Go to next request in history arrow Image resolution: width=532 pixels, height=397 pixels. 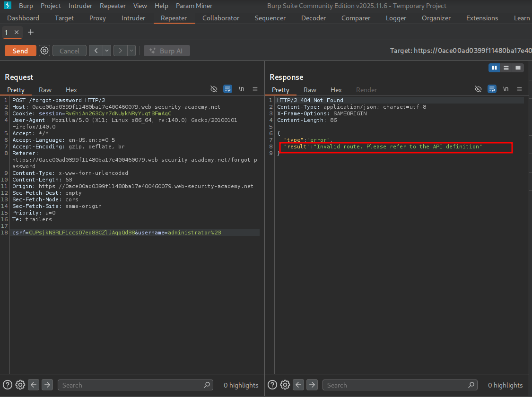pos(121,51)
